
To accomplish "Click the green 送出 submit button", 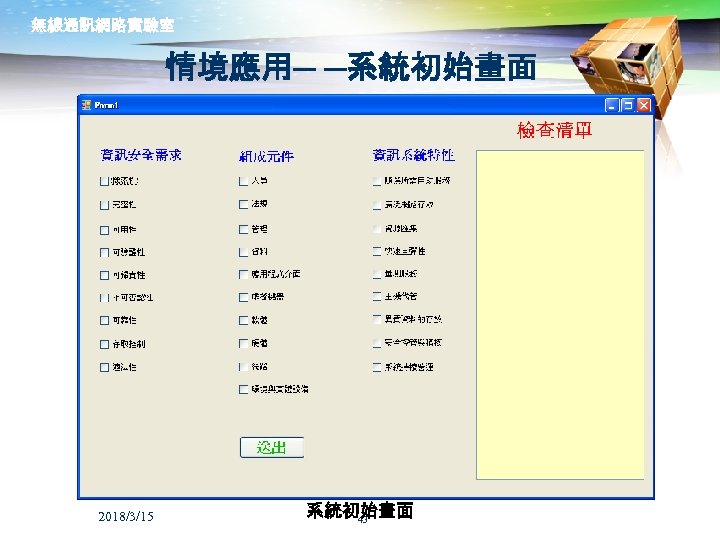I will coord(272,447).
